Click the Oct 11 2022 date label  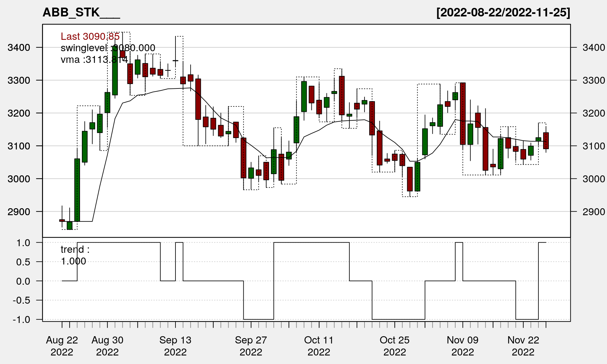click(319, 346)
